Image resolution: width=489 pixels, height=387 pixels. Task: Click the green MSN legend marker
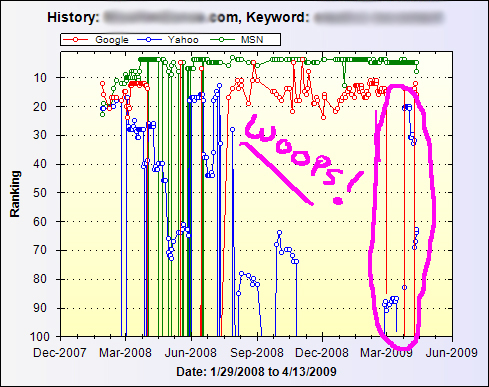222,40
